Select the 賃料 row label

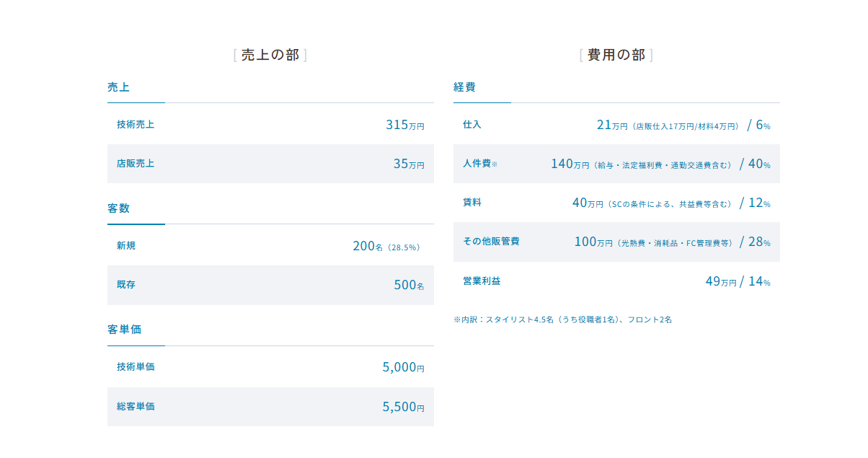pos(472,203)
